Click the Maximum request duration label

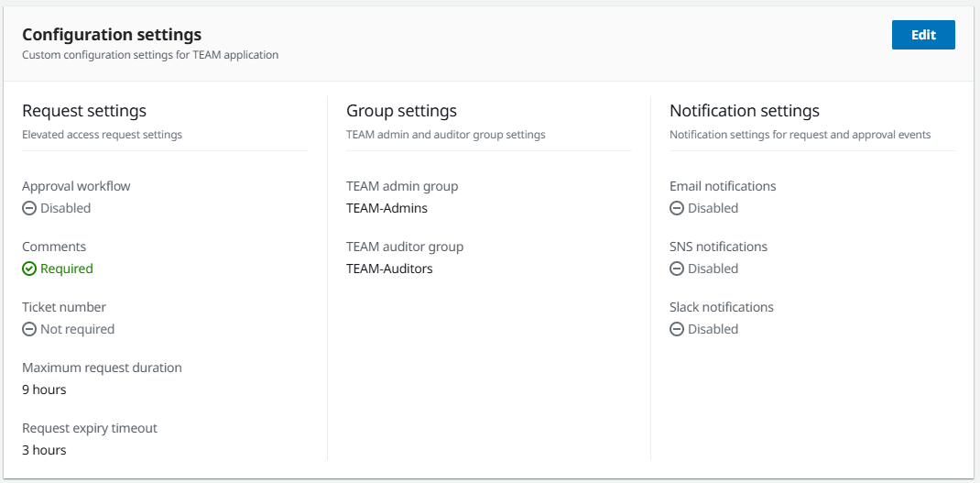coord(102,368)
